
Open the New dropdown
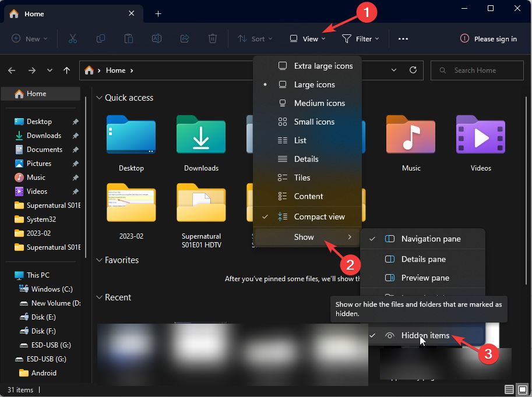[29, 38]
